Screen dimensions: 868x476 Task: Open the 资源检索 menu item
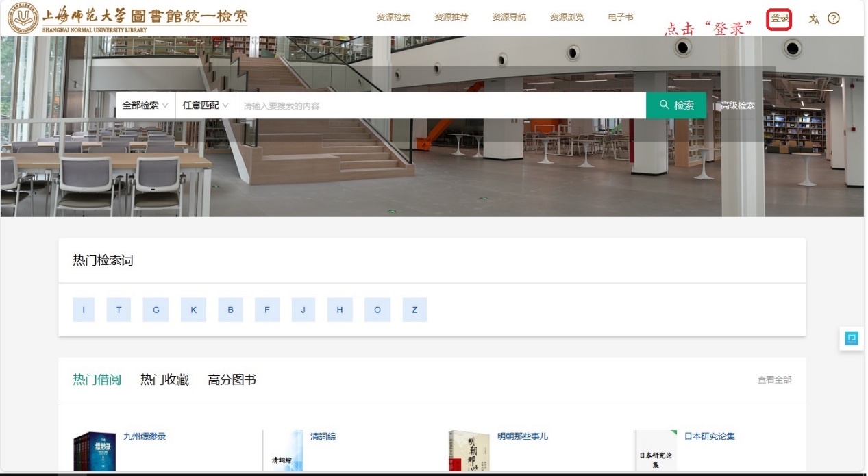click(x=393, y=17)
